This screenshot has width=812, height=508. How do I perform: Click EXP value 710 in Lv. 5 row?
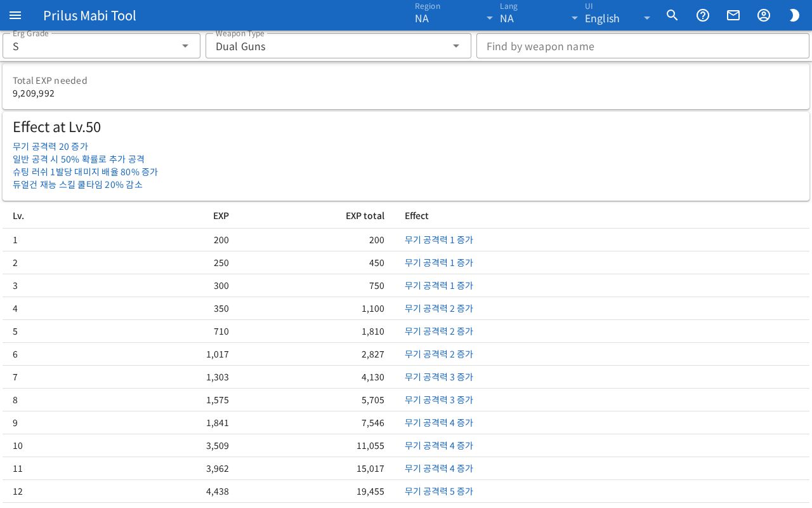pyautogui.click(x=221, y=331)
